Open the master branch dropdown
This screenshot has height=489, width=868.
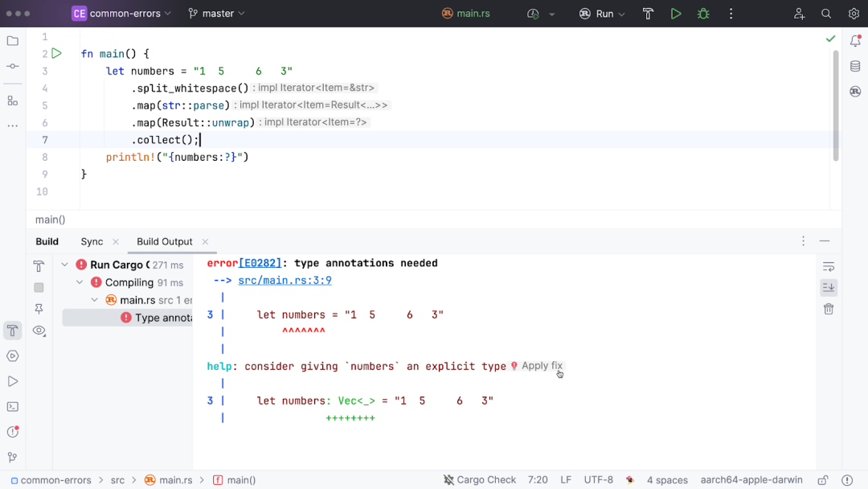click(216, 14)
